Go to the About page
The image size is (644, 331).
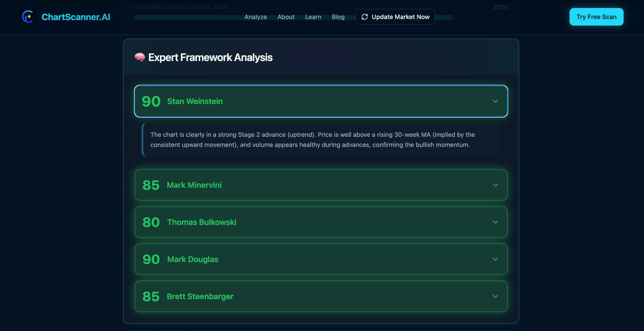point(286,17)
